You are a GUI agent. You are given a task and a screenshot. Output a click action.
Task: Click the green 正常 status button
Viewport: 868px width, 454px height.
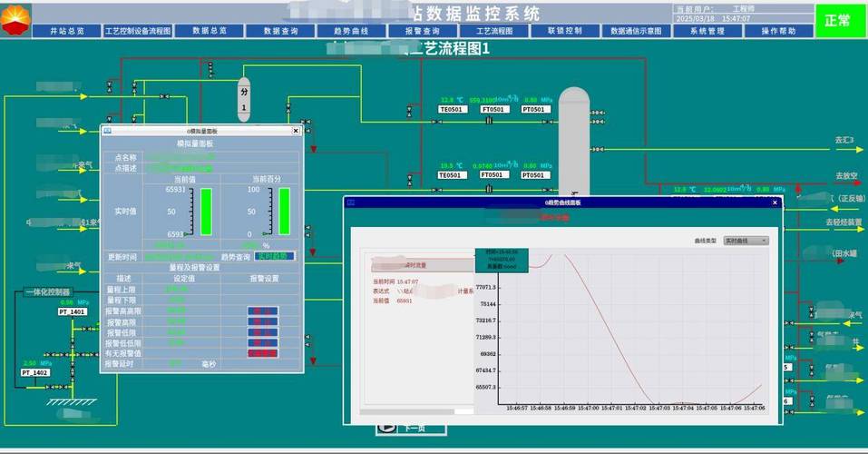(837, 21)
